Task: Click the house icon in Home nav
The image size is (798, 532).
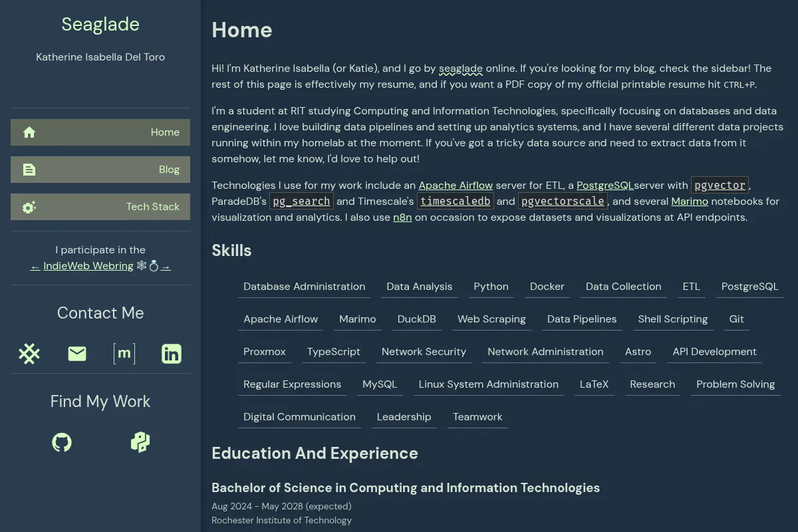Action: (29, 132)
